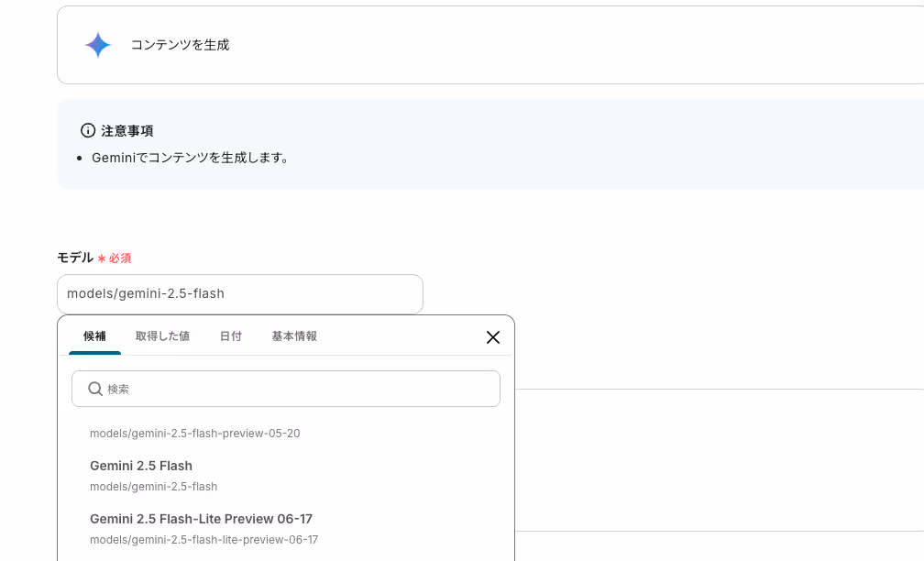This screenshot has width=924, height=561.
Task: Focus the 検索 search box
Action: coord(286,389)
